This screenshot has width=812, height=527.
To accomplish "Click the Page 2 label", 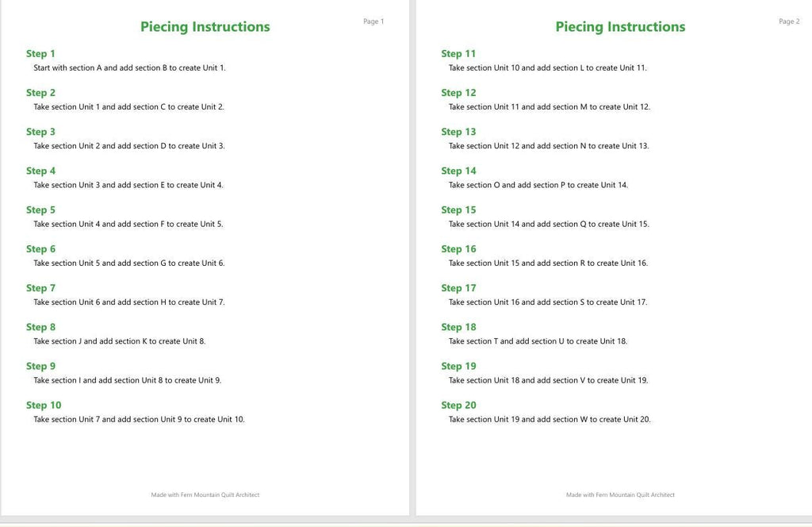I will [x=789, y=21].
